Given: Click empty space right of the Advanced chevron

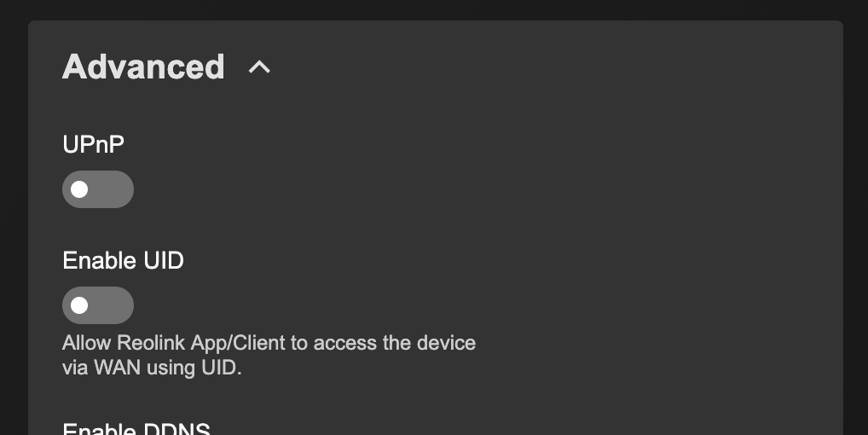Looking at the screenshot, I should pyautogui.click(x=512, y=67).
